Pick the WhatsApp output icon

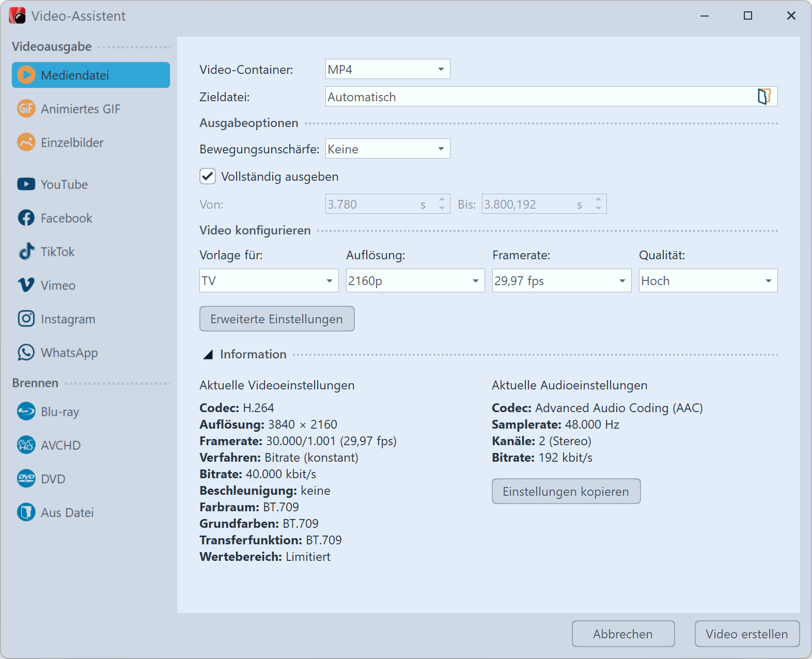26,353
